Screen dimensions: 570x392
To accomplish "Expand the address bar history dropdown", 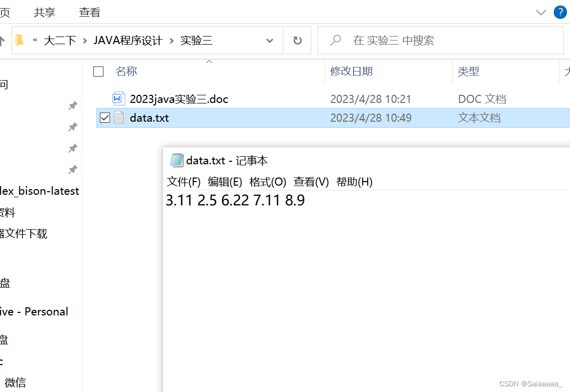I will point(270,41).
